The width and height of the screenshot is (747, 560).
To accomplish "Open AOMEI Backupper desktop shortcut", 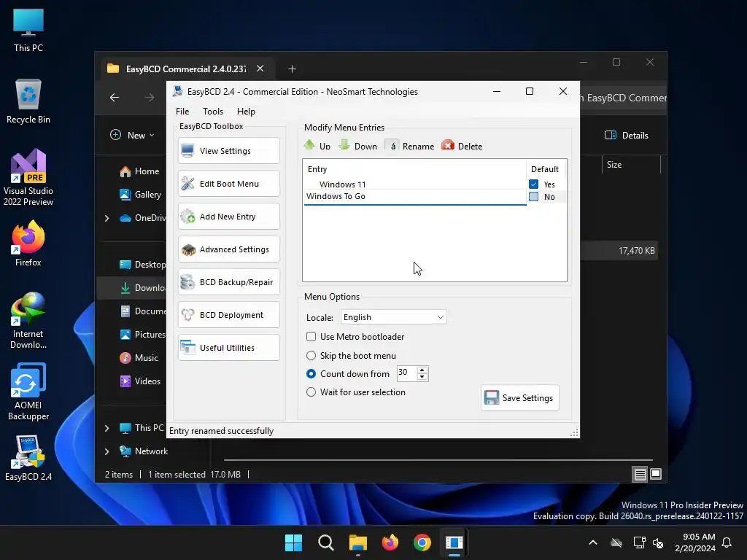I will [28, 392].
